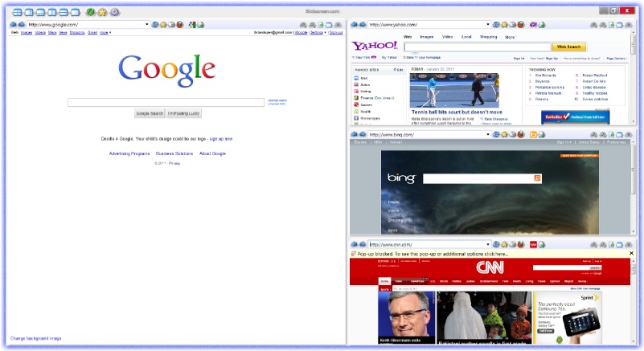This screenshot has width=644, height=351.
Task: Go forward in the Bing pane
Action: 363,134
